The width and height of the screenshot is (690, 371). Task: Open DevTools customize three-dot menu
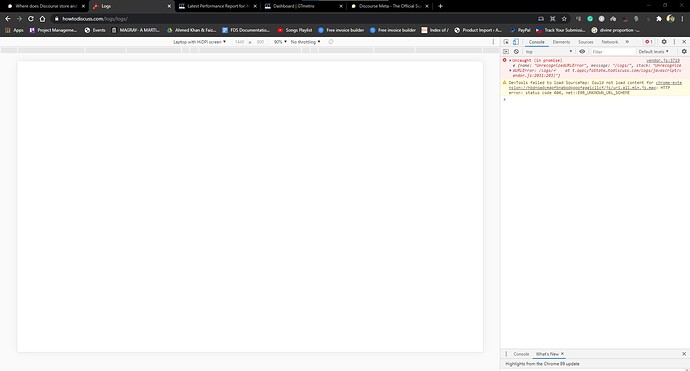[674, 42]
